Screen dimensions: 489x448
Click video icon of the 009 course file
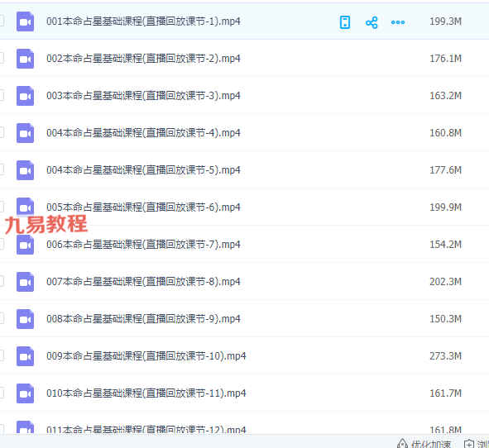click(26, 356)
